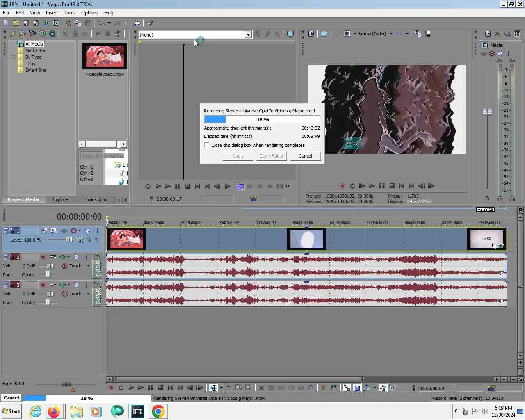Toggle Solo on video track 1
Viewport: 525px width, 420px height.
(97, 231)
